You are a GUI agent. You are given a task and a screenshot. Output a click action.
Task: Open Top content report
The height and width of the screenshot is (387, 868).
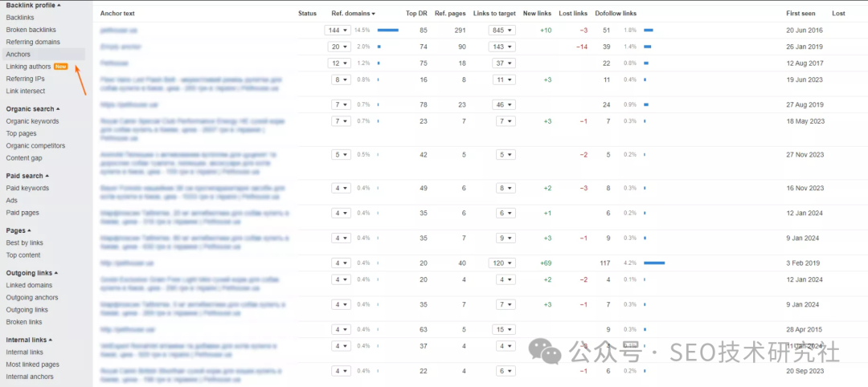click(x=23, y=255)
